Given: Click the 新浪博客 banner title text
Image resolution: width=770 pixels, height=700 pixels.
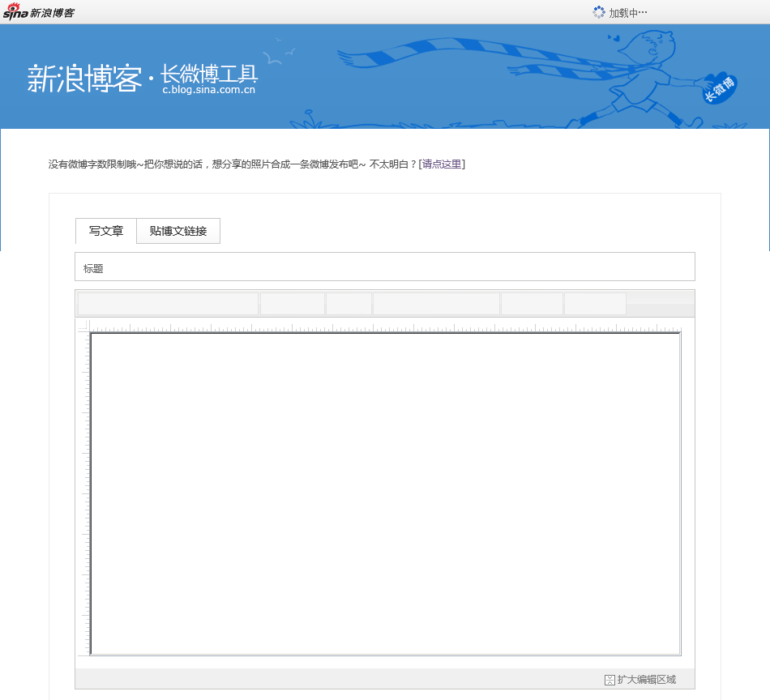Looking at the screenshot, I should point(84,79).
